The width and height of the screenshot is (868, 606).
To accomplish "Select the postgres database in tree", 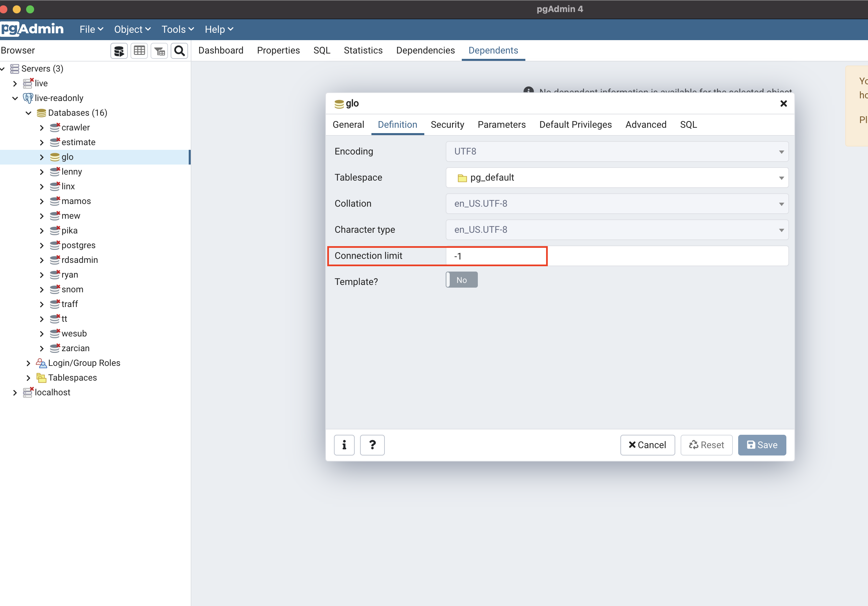I will coord(78,245).
